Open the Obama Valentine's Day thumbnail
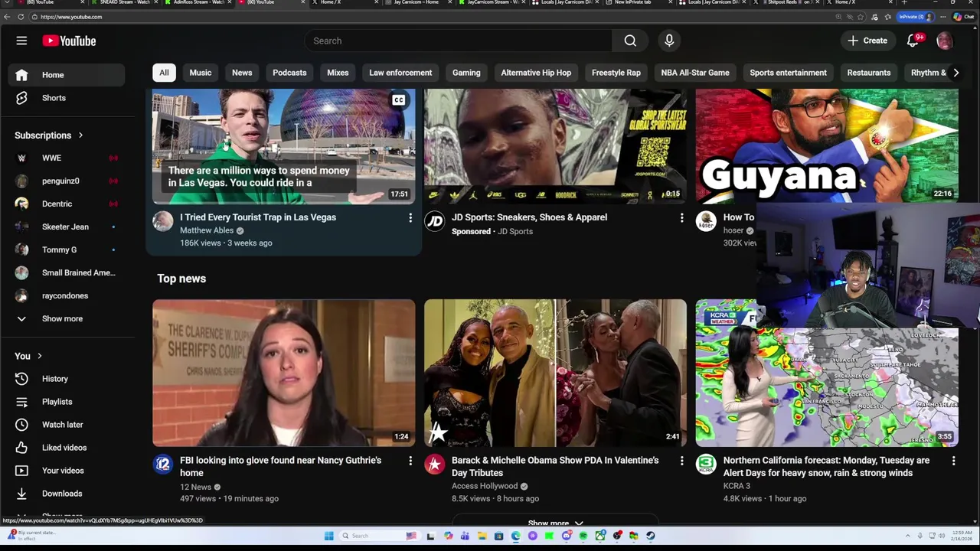 (x=556, y=373)
